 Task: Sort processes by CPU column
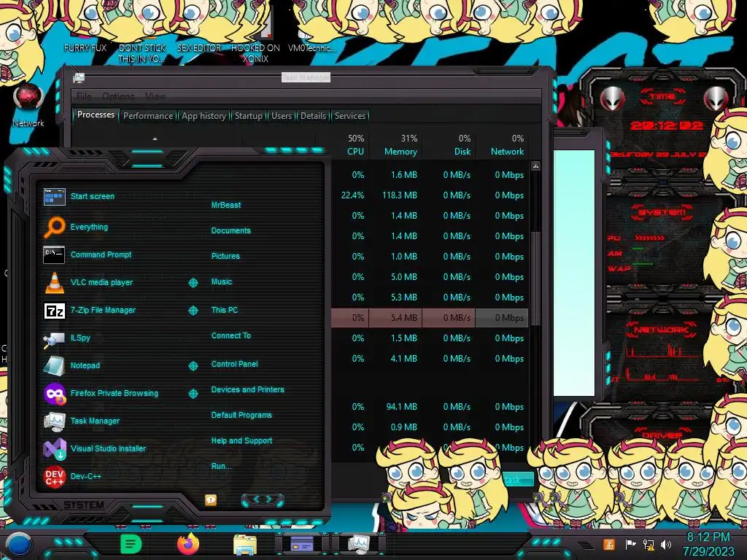coord(355,145)
